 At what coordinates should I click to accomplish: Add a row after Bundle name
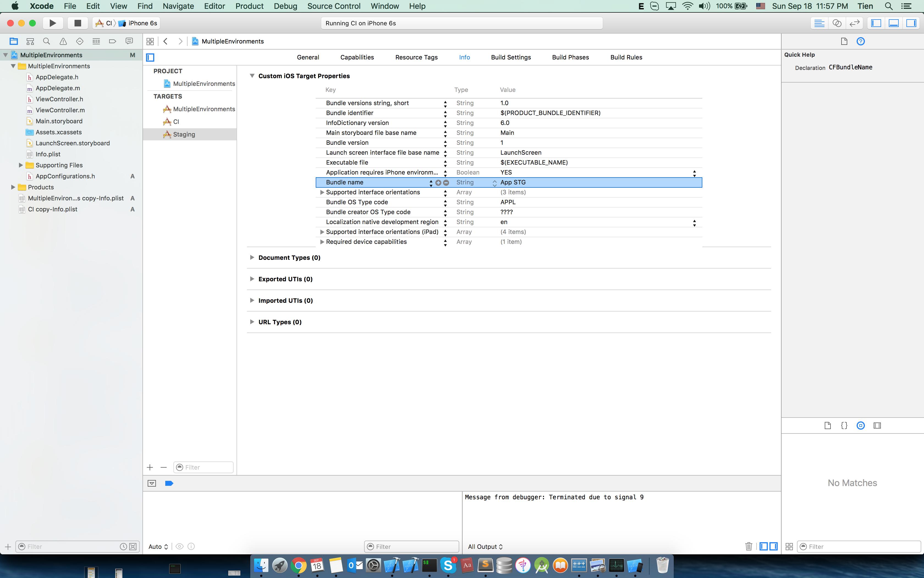click(438, 183)
